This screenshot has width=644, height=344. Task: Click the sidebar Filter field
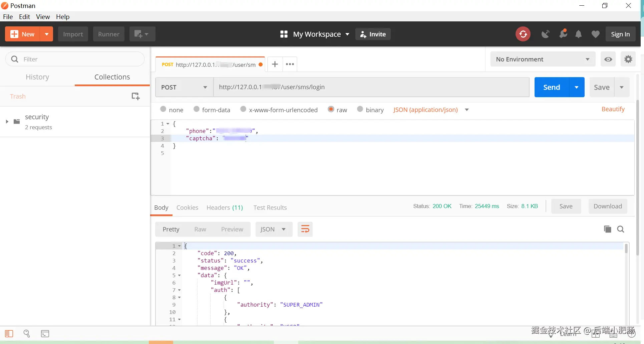(75, 59)
